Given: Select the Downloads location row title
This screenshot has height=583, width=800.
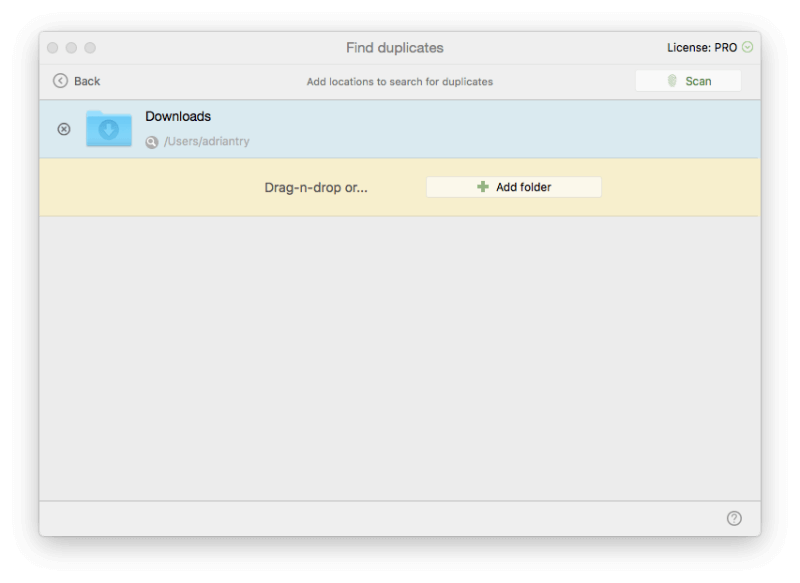Looking at the screenshot, I should coord(178,116).
